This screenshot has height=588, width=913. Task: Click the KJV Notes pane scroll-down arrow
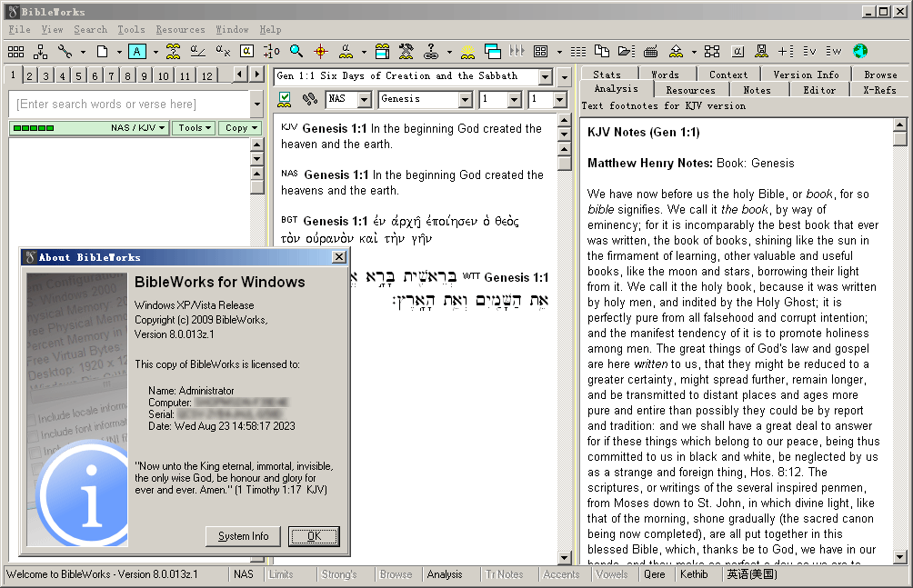click(x=899, y=557)
